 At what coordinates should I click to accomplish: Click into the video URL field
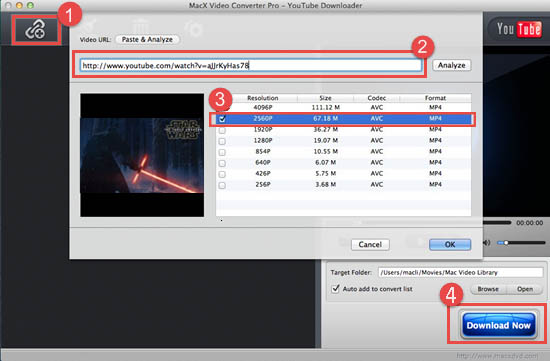[x=251, y=65]
